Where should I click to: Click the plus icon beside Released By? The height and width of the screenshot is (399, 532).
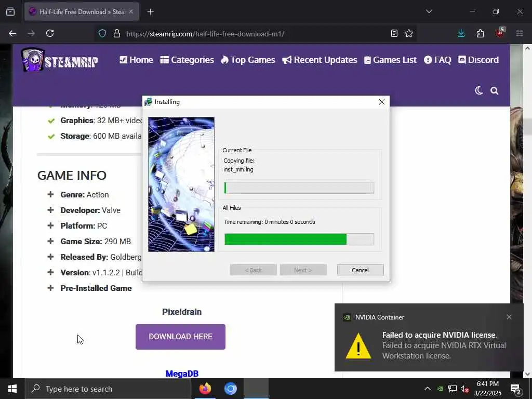(50, 257)
